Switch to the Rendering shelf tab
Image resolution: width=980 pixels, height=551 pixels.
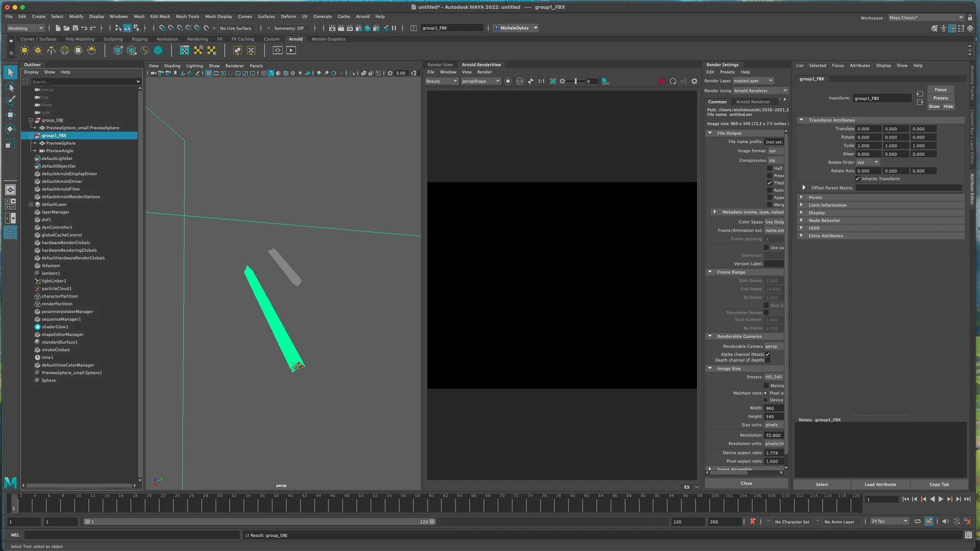(x=197, y=39)
